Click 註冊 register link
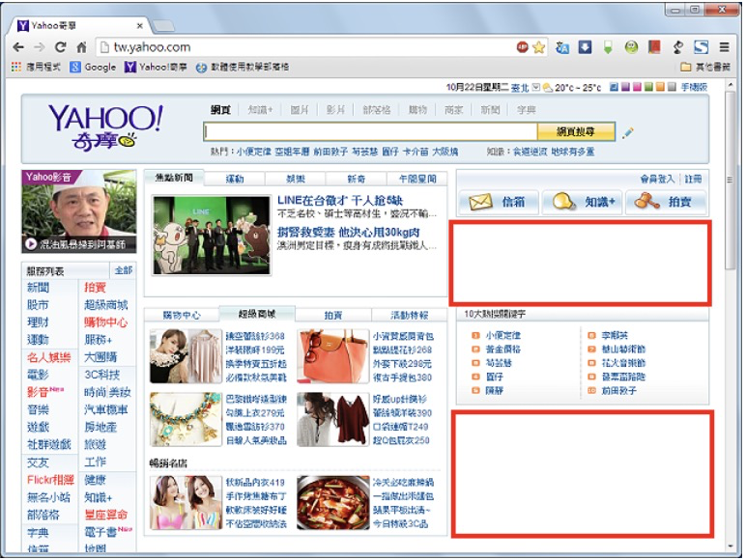 click(693, 179)
